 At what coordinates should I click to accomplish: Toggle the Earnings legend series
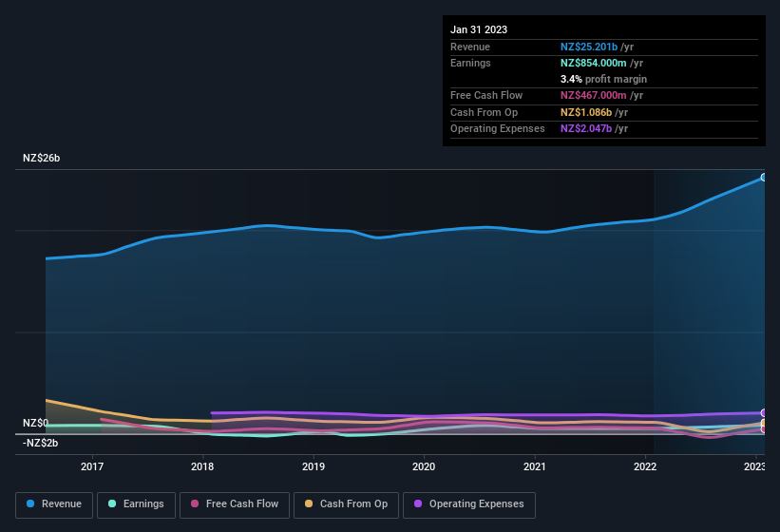click(136, 504)
